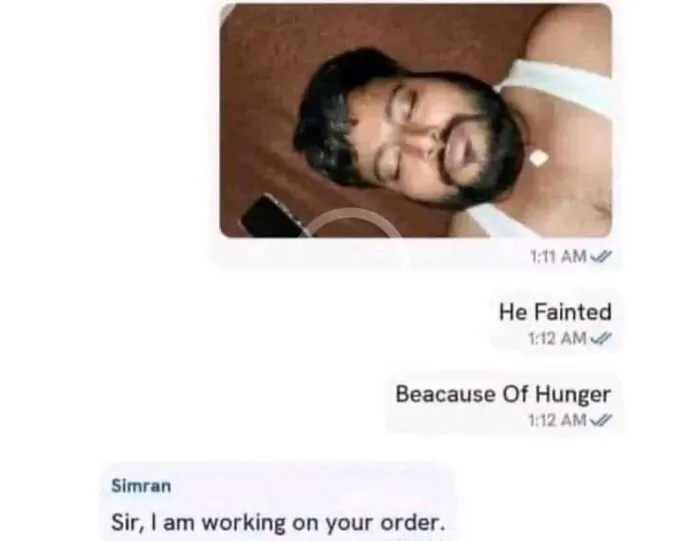Click the word Fainted in the message
700x541 pixels.
click(573, 312)
